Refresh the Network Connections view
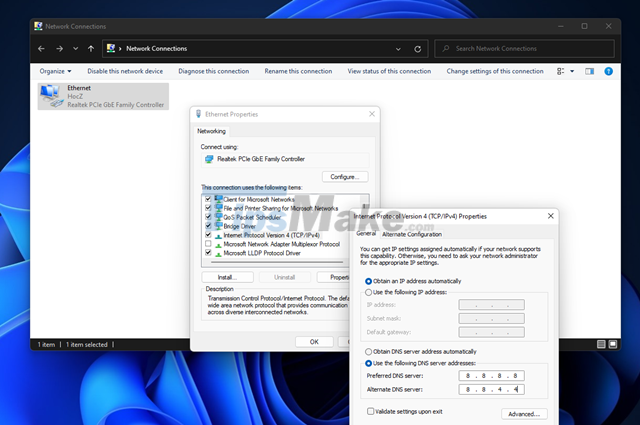640x425 pixels. pos(418,49)
